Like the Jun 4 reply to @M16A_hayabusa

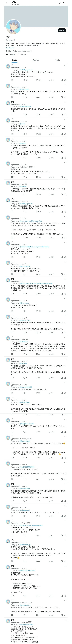[x=37, y=80]
